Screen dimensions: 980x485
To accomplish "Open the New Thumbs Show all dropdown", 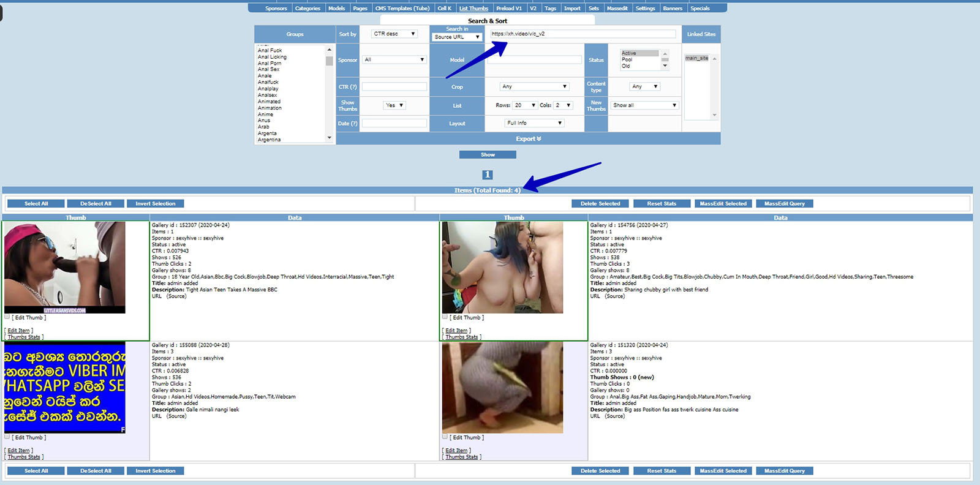I will coord(645,105).
